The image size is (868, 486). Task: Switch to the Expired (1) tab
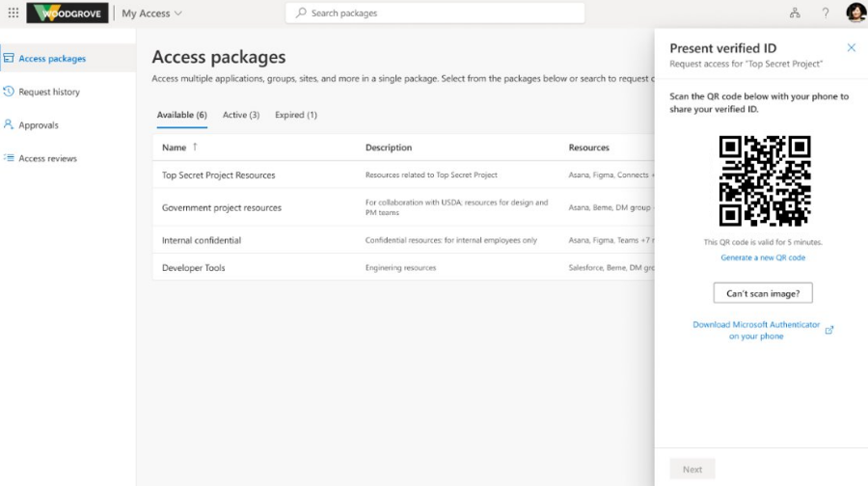(x=296, y=115)
